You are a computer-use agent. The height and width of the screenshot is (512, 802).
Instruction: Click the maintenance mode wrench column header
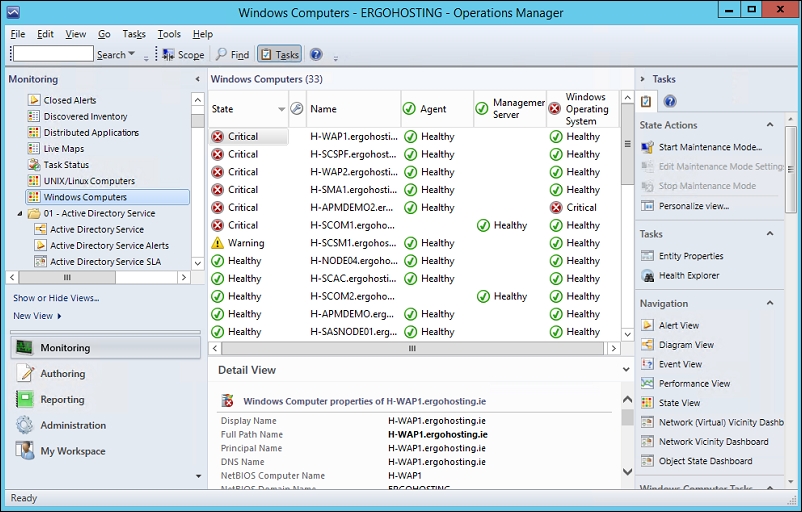coord(297,108)
